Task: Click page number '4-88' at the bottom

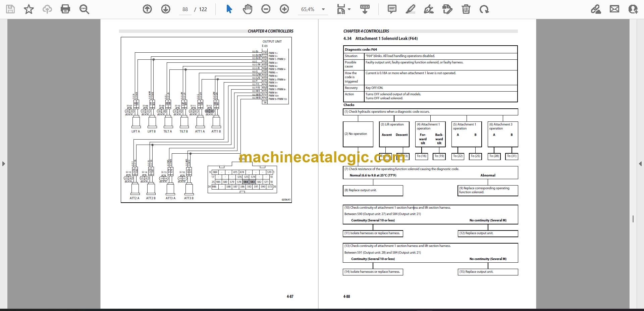Action: pyautogui.click(x=347, y=297)
